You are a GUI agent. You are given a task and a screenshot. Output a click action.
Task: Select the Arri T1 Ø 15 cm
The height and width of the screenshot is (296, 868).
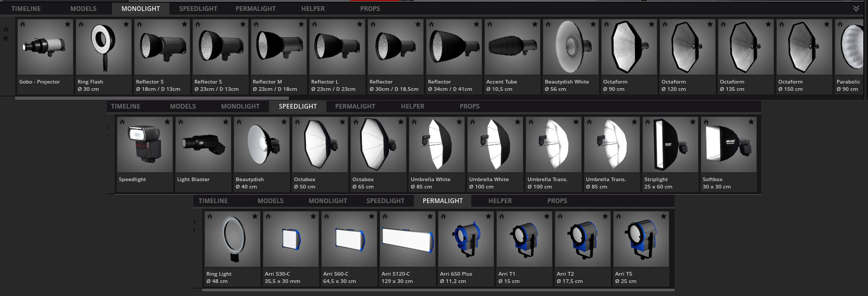tap(524, 248)
